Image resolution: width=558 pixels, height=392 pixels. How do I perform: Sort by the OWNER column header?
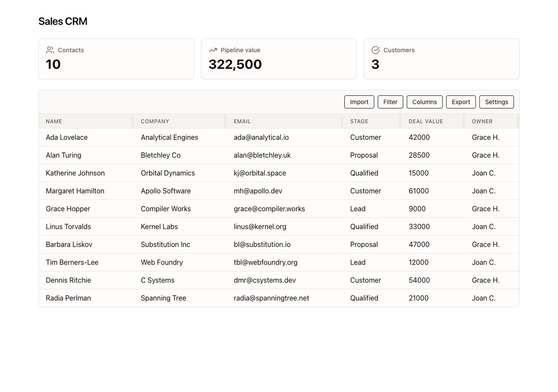click(x=491, y=122)
